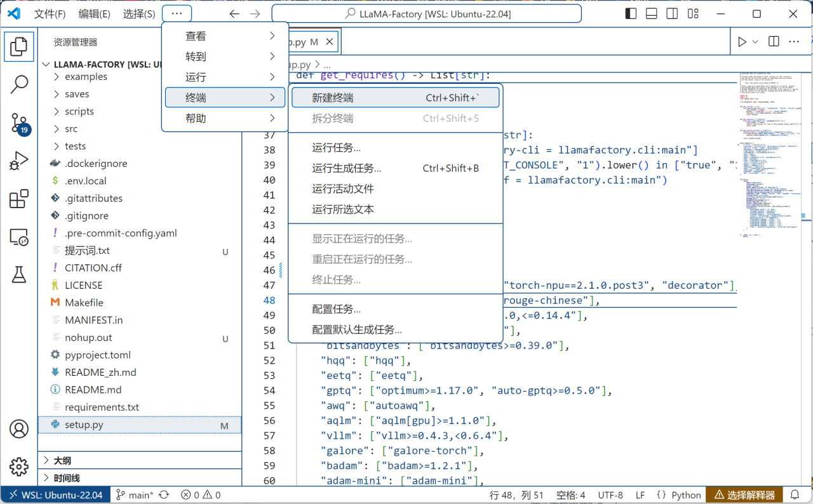The width and height of the screenshot is (813, 504).
Task: Go to line via 行 48, 列 51
Action: pyautogui.click(x=516, y=495)
